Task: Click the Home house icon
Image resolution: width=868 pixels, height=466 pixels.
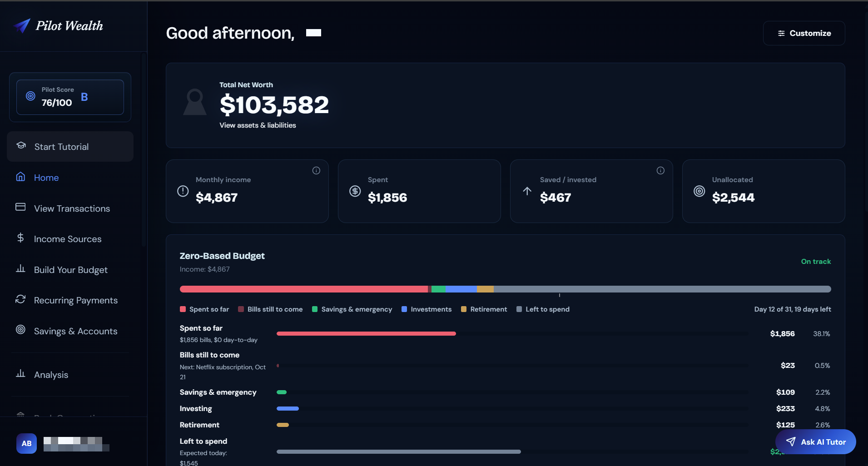Action: [20, 177]
